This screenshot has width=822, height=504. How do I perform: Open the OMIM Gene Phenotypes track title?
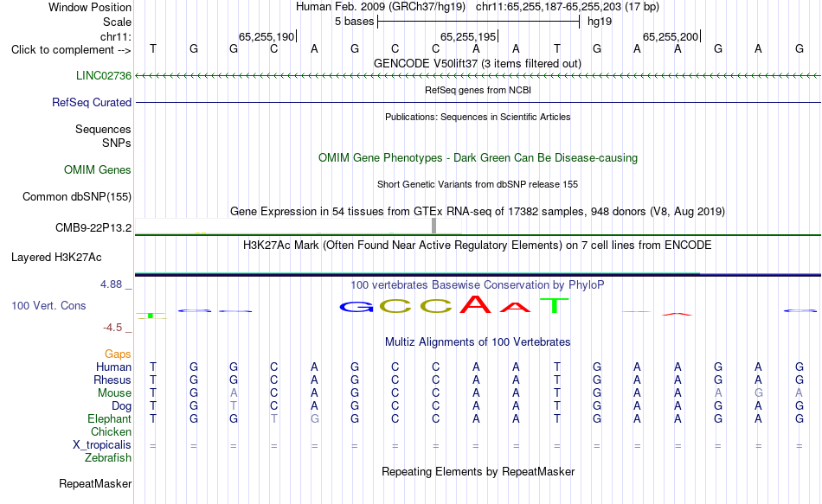click(x=478, y=157)
